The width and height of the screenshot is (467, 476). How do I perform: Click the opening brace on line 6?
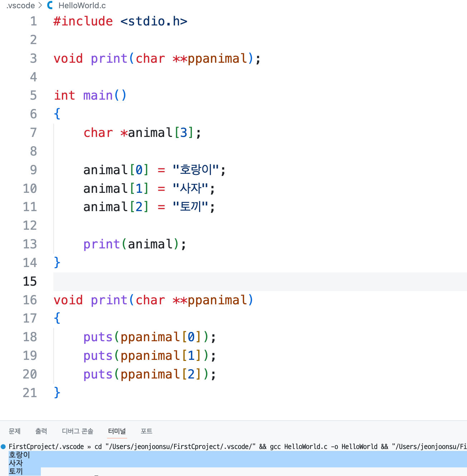pyautogui.click(x=57, y=114)
